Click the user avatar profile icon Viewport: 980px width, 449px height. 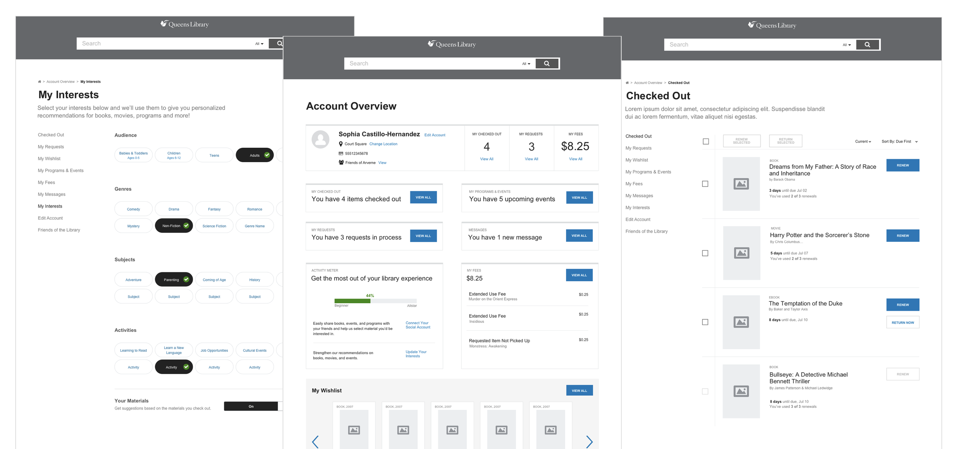(x=320, y=139)
